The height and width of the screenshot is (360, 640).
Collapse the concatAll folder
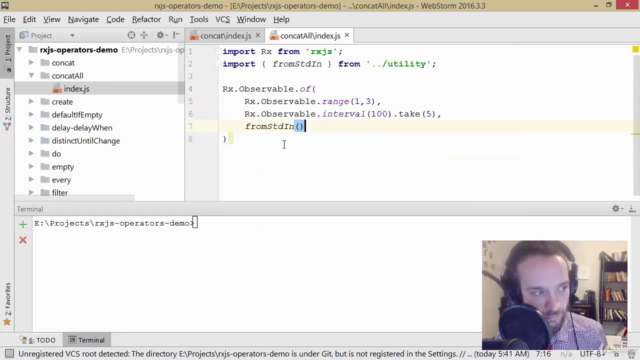(31, 76)
